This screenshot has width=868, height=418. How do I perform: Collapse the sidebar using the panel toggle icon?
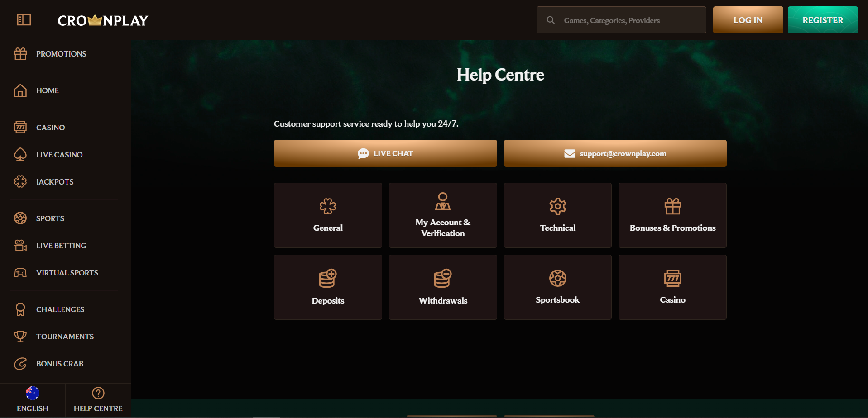(x=24, y=20)
